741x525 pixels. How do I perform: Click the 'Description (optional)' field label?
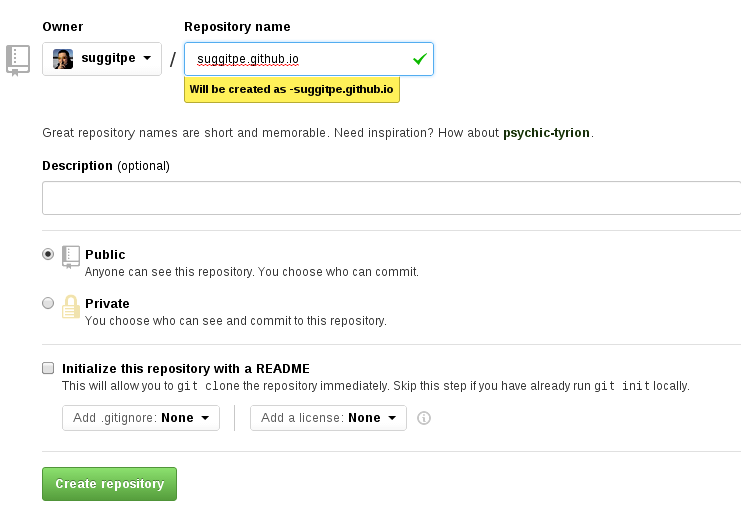[106, 166]
